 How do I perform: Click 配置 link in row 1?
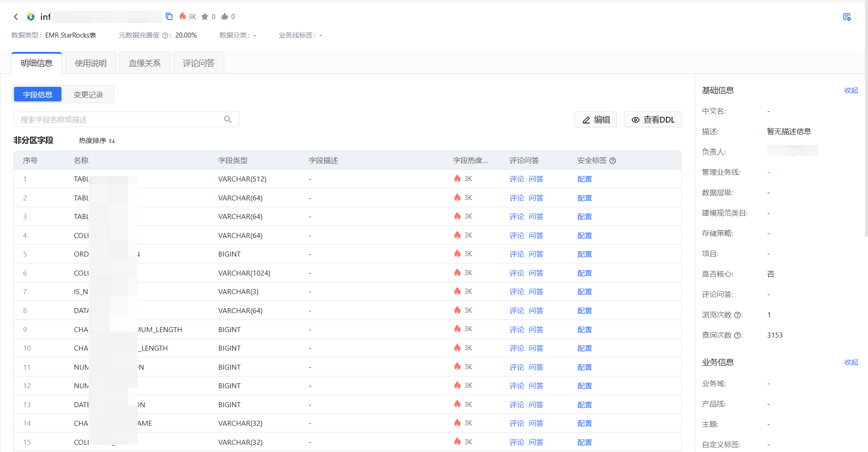(x=585, y=179)
